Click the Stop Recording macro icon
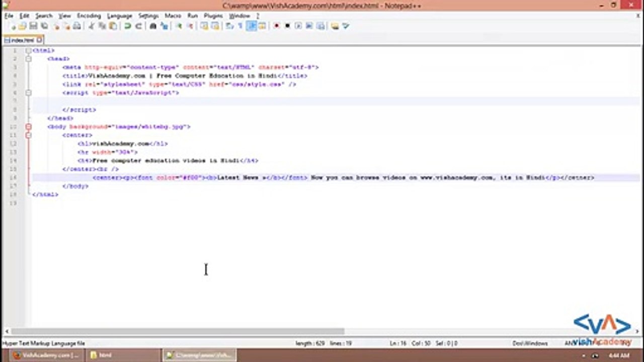 pyautogui.click(x=287, y=26)
